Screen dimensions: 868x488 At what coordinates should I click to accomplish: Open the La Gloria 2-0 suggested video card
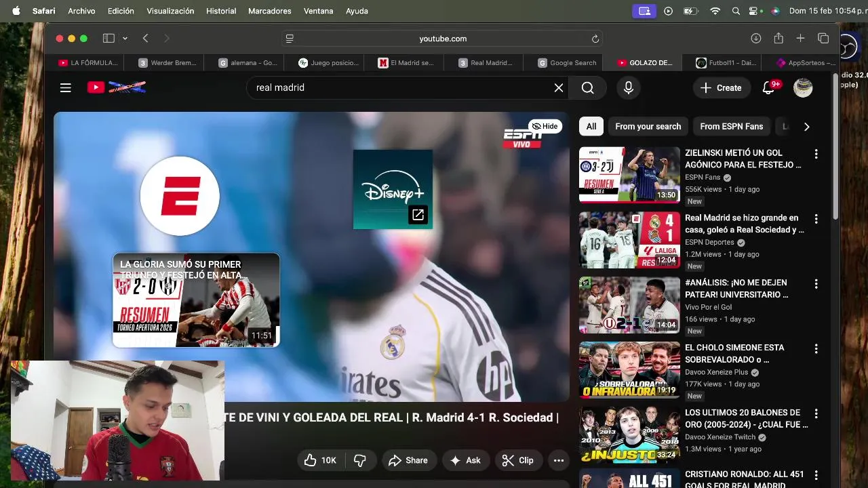click(196, 300)
